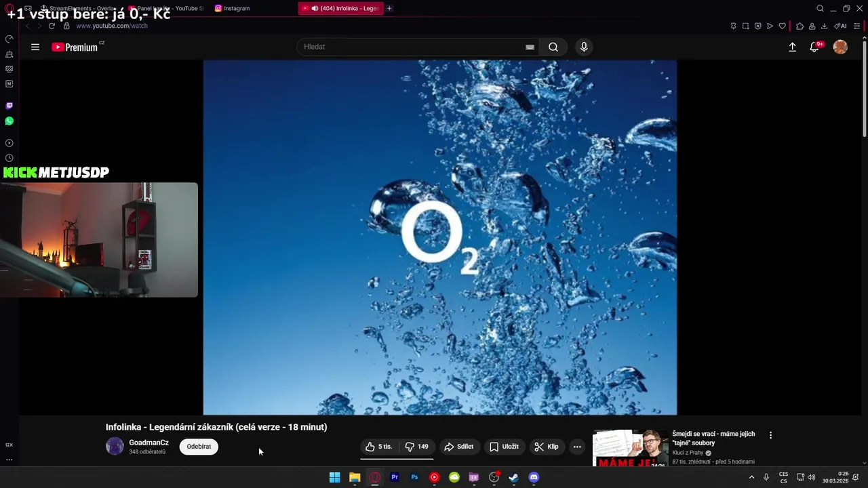Open Easy Setup sliders icon

pyautogui.click(x=856, y=26)
